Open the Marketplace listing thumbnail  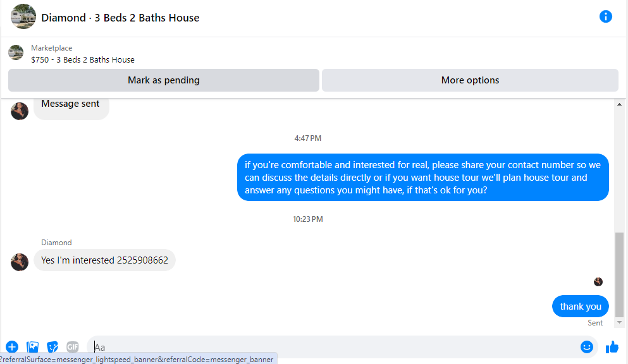coord(16,52)
